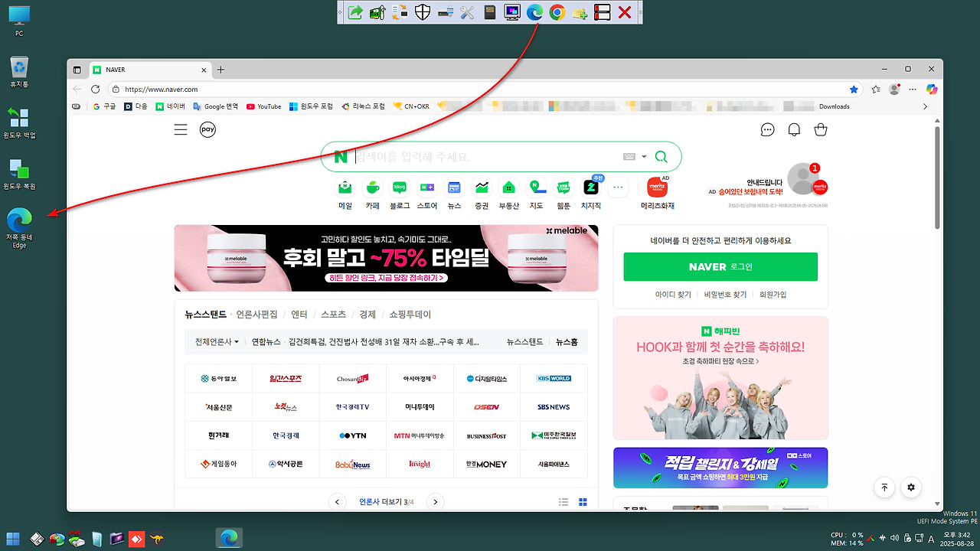
Task: Click the folder with plus icon in the launcher bar
Action: point(580,12)
